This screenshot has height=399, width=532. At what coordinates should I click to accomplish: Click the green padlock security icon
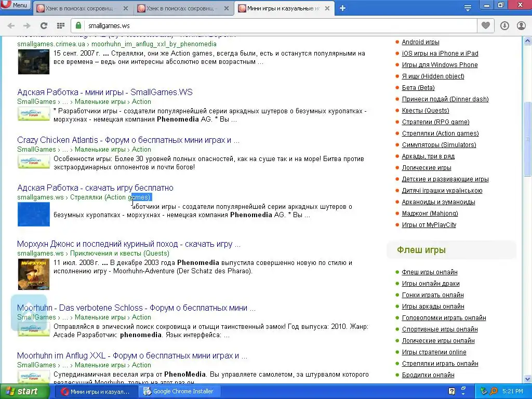pos(78,25)
